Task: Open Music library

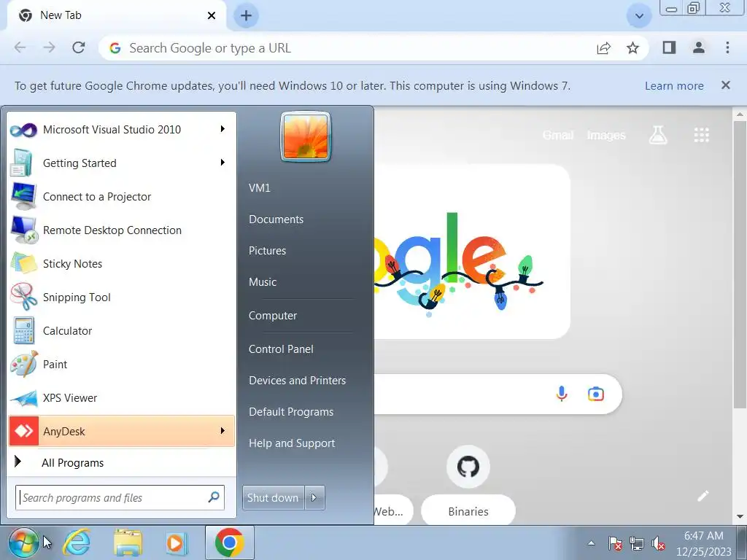Action: coord(263,282)
